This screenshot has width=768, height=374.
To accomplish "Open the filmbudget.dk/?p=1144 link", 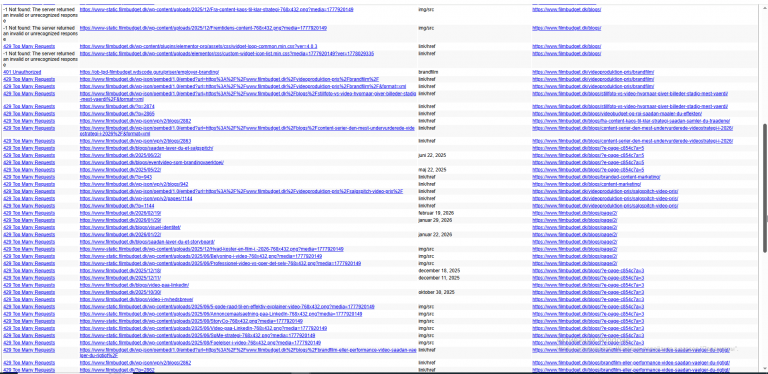I will [117, 206].
